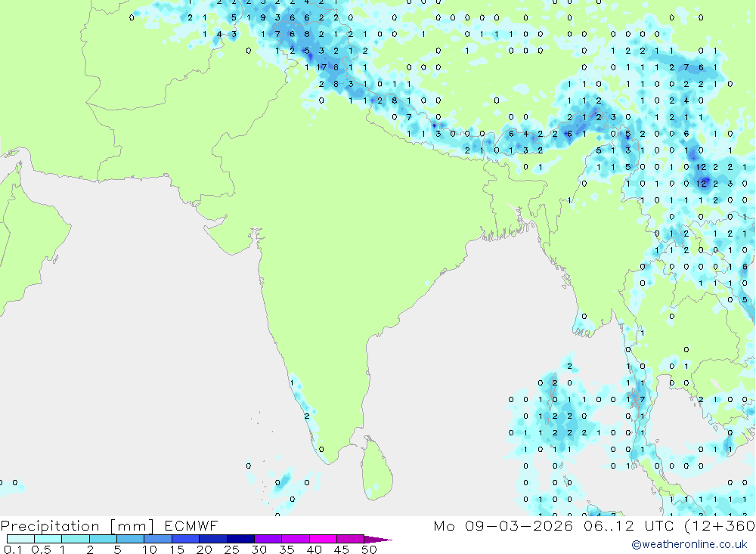The image size is (756, 554).
Task: Click legend label '0.1'
Action: (13, 549)
